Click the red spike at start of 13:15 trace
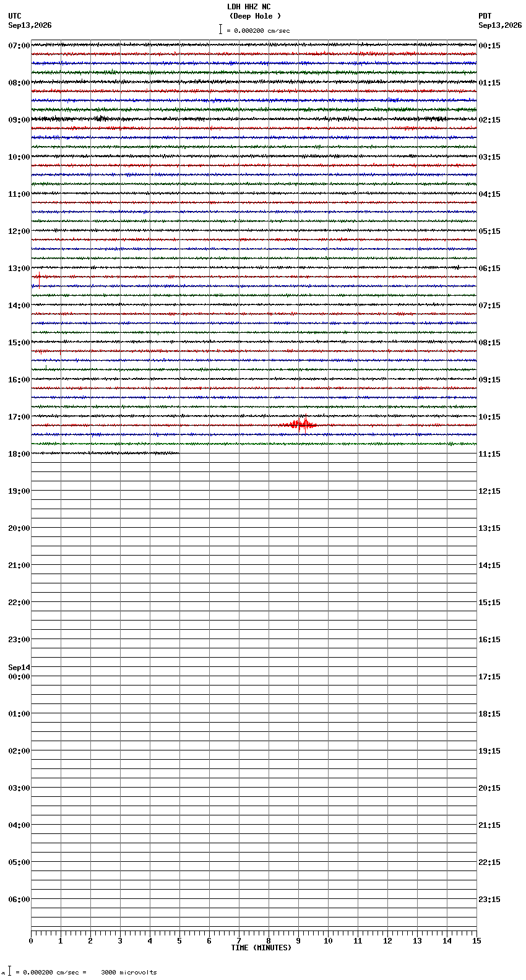The width and height of the screenshot is (526, 980). [x=39, y=278]
